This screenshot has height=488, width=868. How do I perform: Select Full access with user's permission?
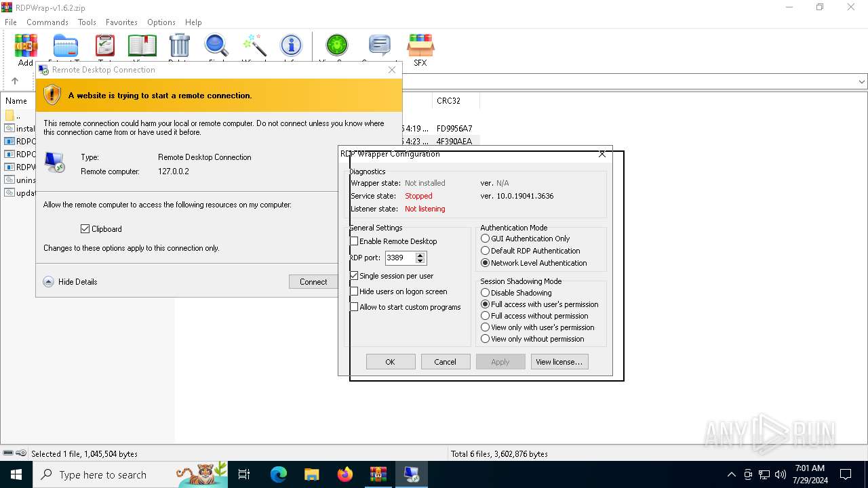click(x=485, y=304)
